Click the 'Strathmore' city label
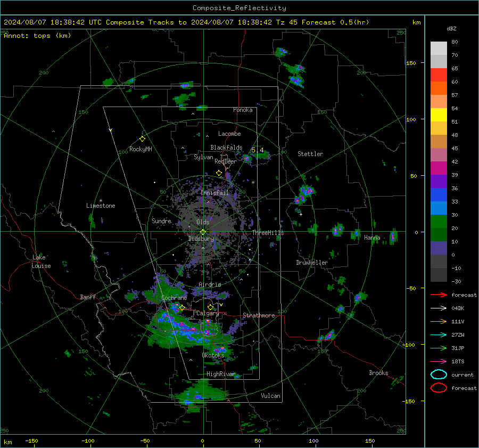This screenshot has height=448, width=479. 259,315
